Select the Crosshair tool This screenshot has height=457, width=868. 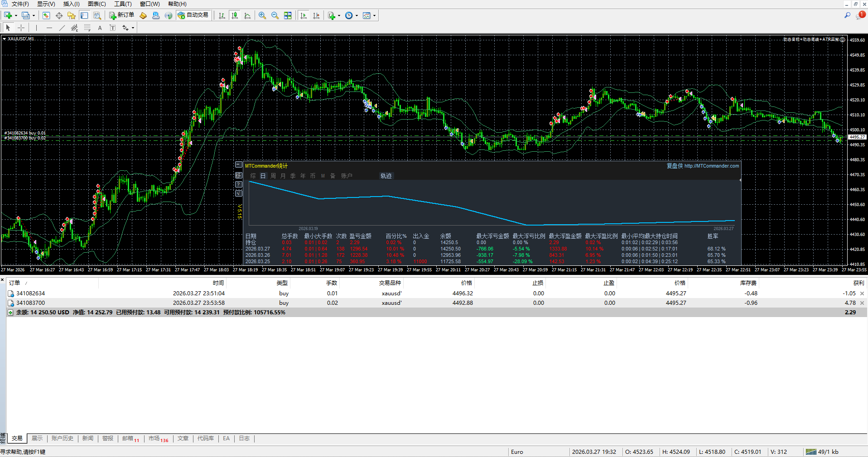click(x=21, y=28)
